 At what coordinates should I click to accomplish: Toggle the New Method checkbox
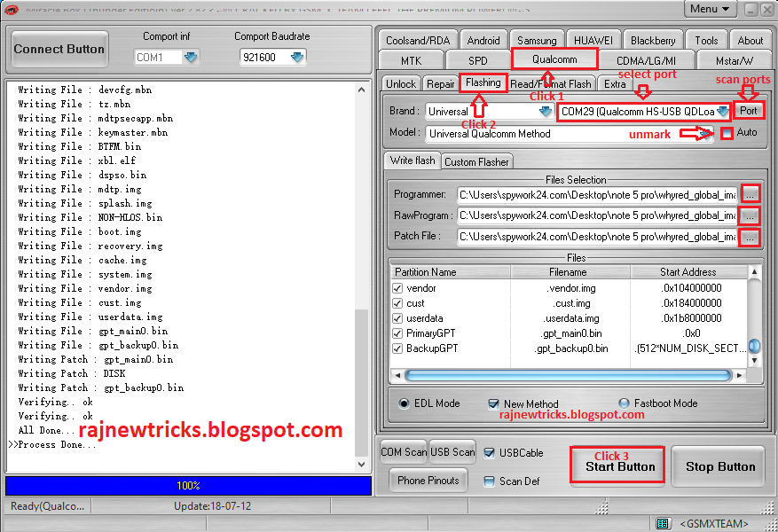[493, 404]
